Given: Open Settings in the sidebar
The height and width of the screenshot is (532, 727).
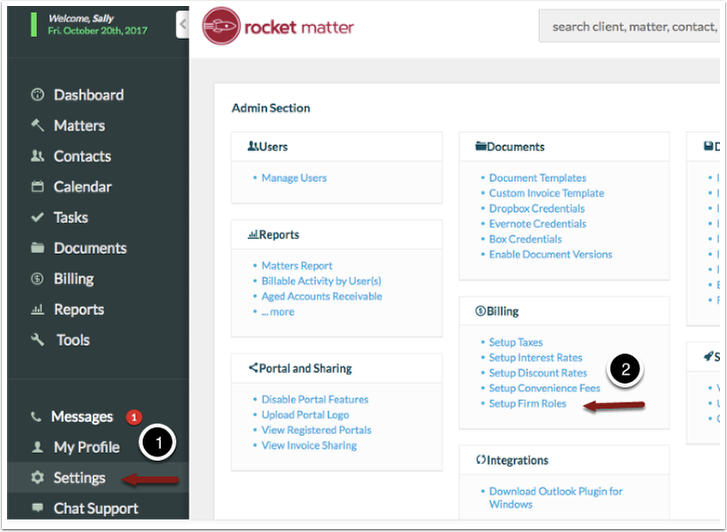Looking at the screenshot, I should pos(79,477).
